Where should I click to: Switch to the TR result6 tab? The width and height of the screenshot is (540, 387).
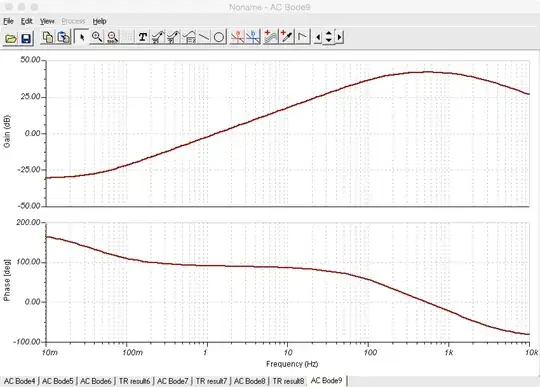tap(134, 381)
